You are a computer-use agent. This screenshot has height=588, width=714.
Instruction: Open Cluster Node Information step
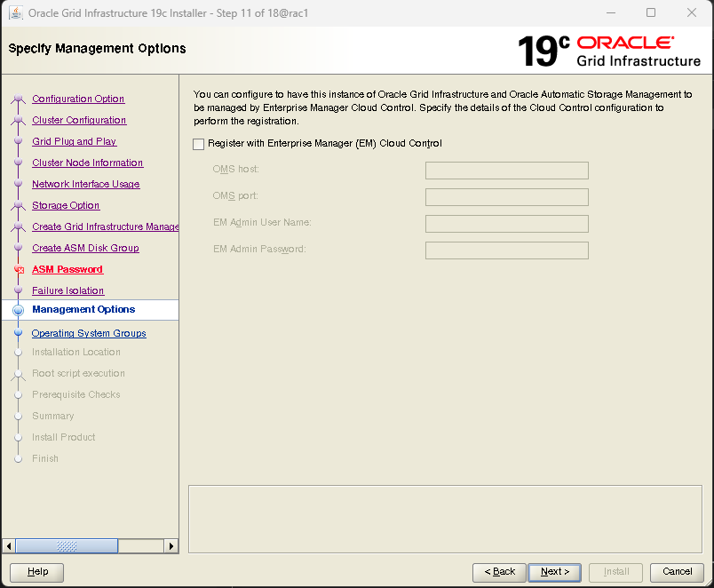(87, 163)
